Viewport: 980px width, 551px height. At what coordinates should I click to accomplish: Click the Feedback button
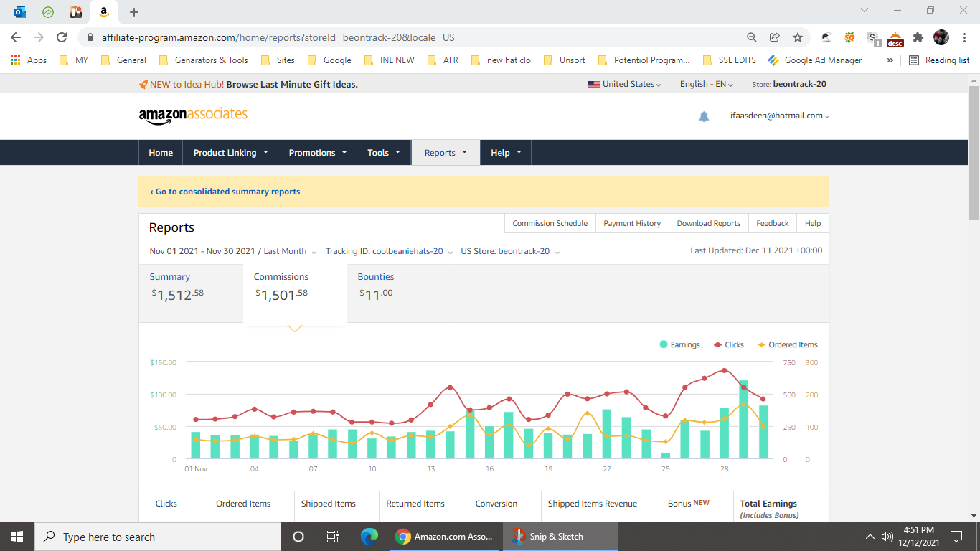(x=773, y=223)
